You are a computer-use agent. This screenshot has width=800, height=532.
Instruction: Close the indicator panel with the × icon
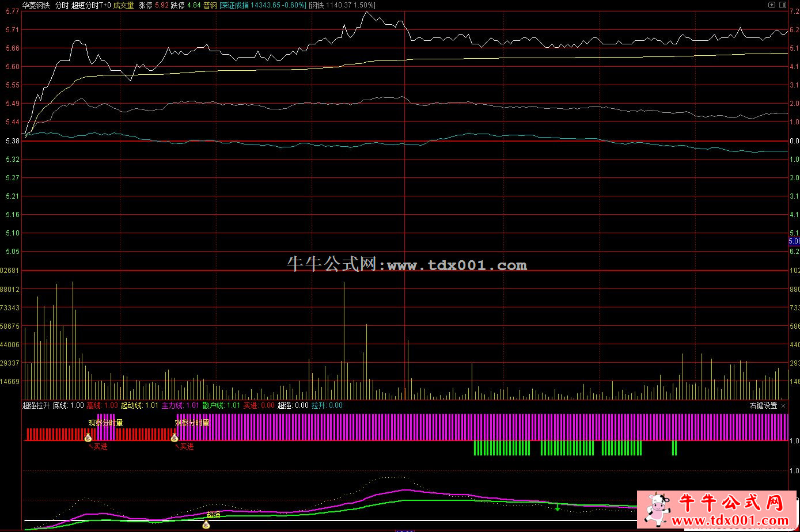[x=783, y=406]
